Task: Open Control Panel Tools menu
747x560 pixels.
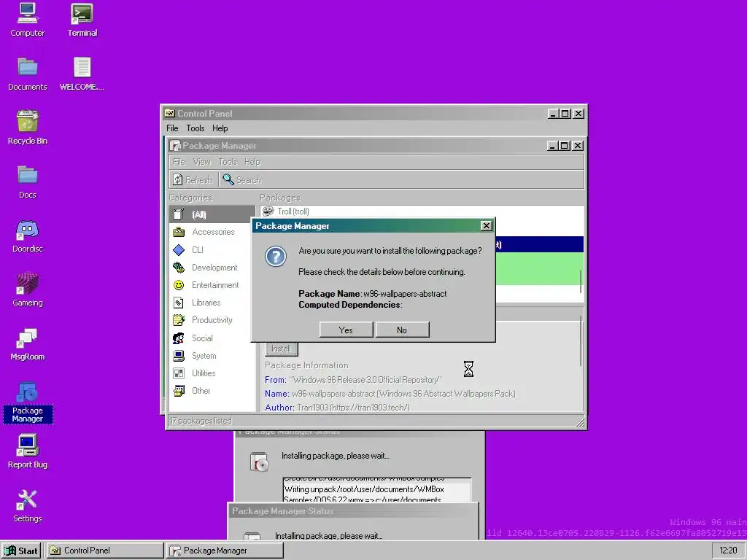Action: (196, 128)
